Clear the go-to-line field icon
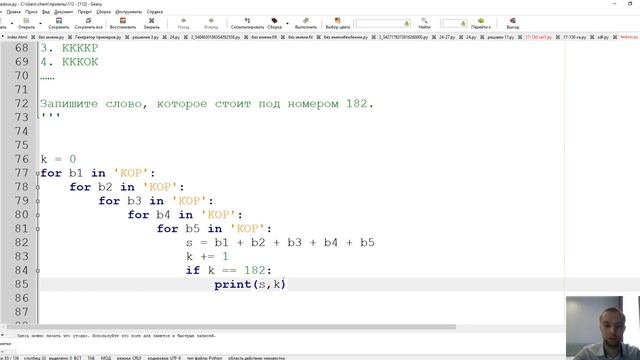 463,24
